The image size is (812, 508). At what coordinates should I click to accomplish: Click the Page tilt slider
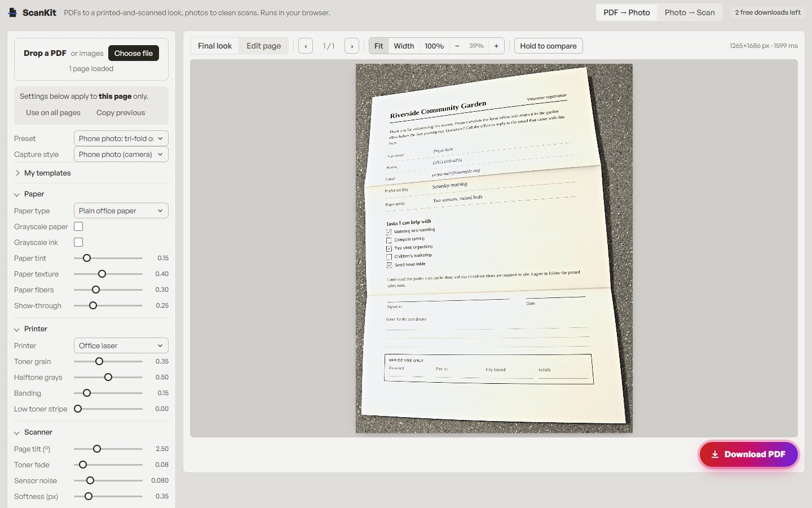click(108, 449)
